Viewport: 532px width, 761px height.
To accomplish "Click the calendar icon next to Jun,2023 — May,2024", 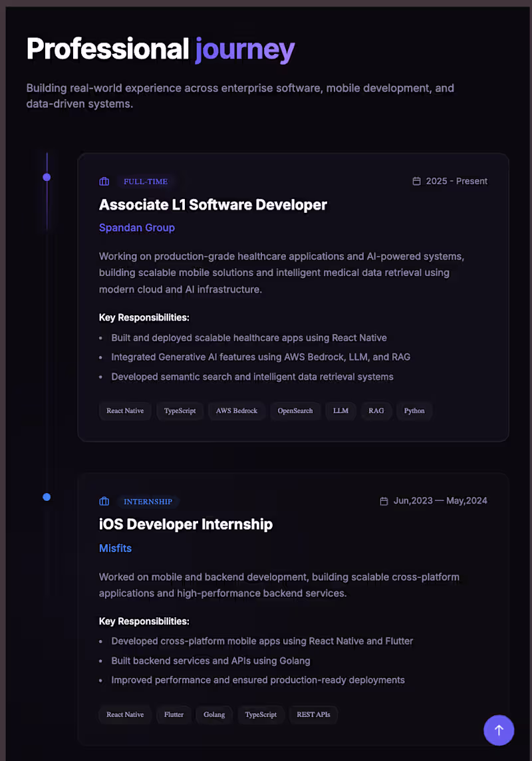I will point(384,501).
